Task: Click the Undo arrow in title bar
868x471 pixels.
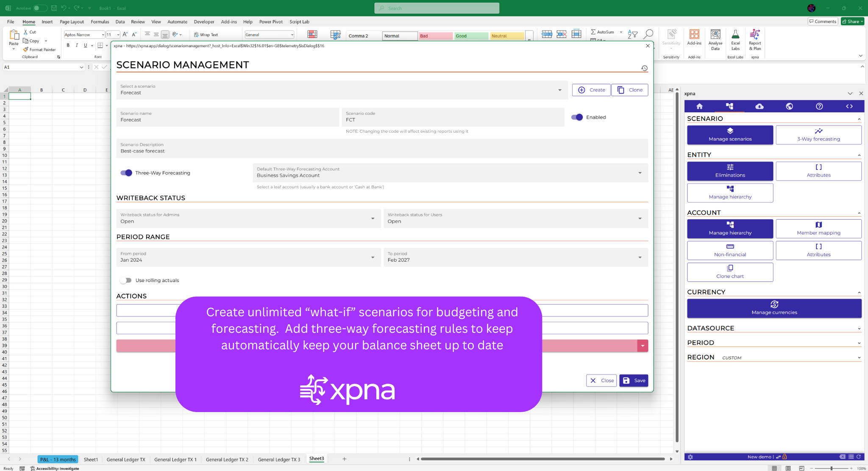Action: [x=64, y=8]
